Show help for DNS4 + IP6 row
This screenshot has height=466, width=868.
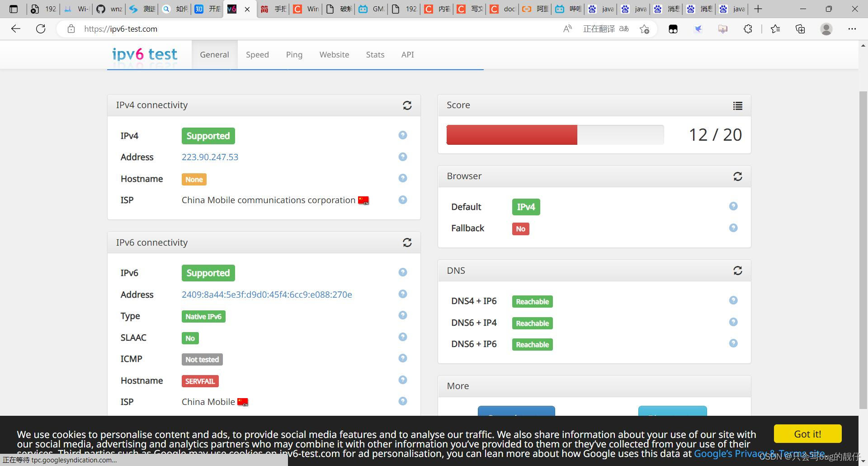pos(733,300)
